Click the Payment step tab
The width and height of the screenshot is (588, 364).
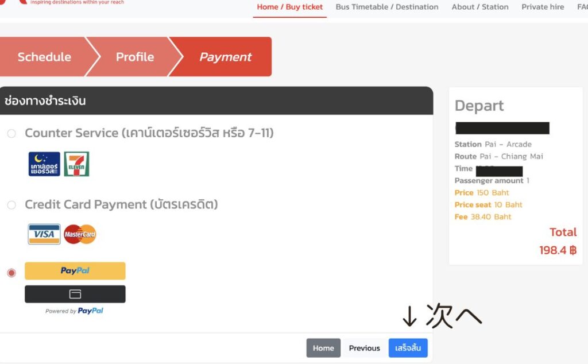[x=225, y=57]
